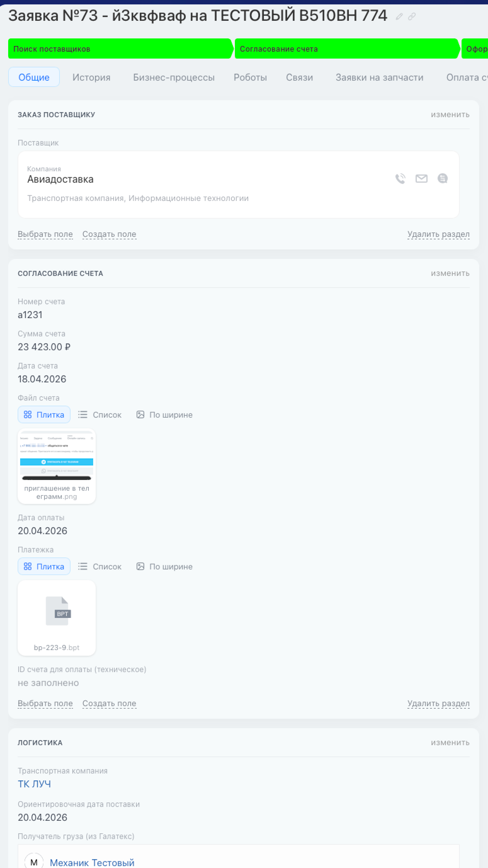
Task: Switch Файл счета to Список view
Action: point(100,414)
